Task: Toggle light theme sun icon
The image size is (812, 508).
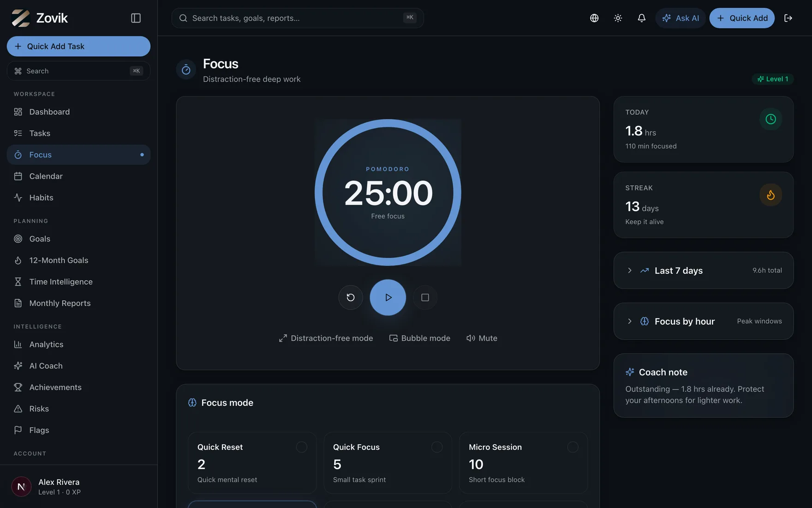Action: pos(618,18)
